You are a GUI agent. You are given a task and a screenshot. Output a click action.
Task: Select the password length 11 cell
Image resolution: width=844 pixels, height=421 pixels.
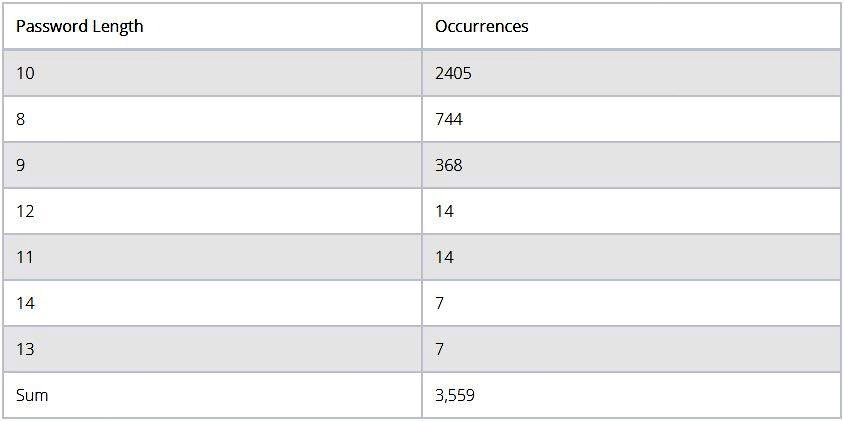pos(212,257)
